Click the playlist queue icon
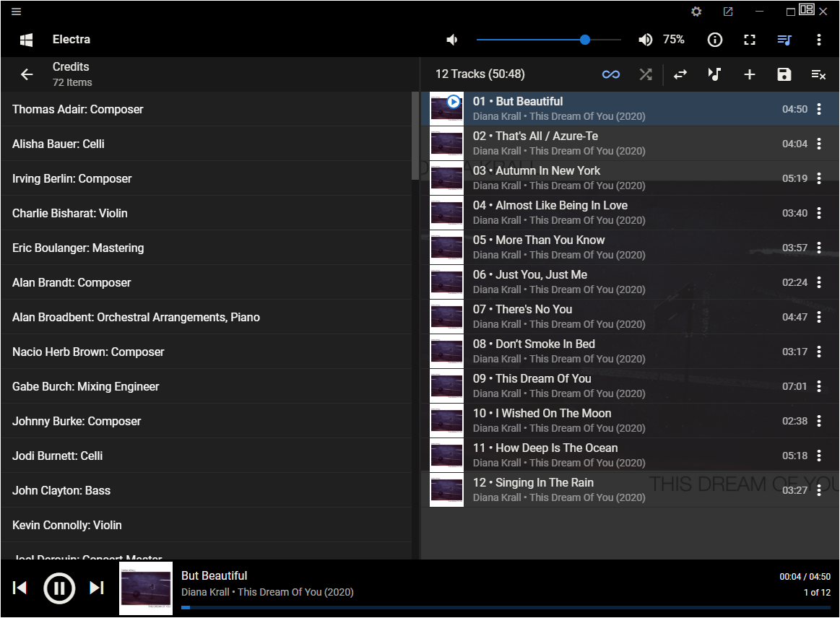Screen dimensions: 840x618 (x=784, y=40)
